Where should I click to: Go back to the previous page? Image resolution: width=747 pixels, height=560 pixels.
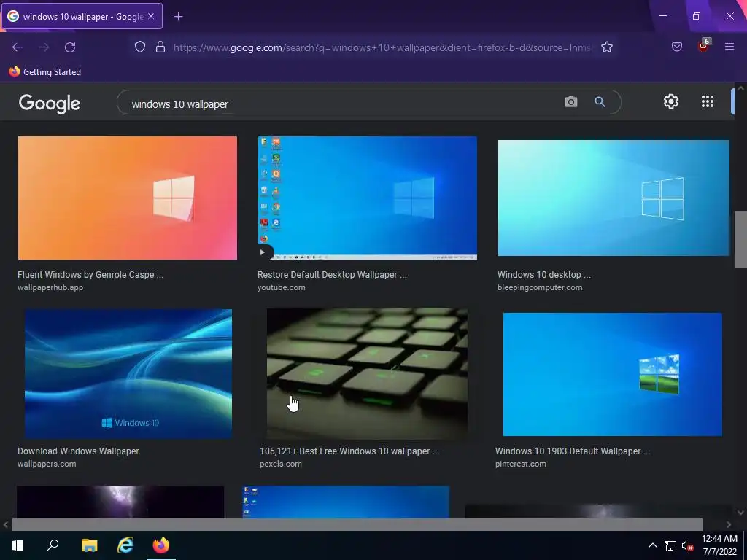(x=18, y=47)
